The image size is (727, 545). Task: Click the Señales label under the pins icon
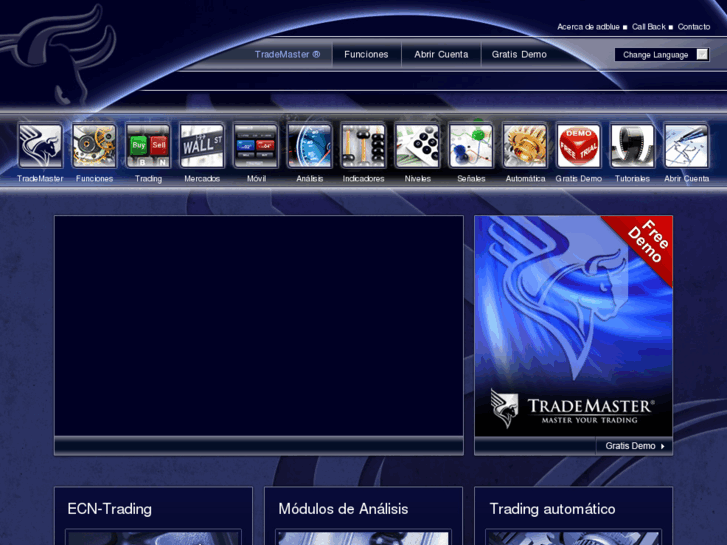coord(471,179)
